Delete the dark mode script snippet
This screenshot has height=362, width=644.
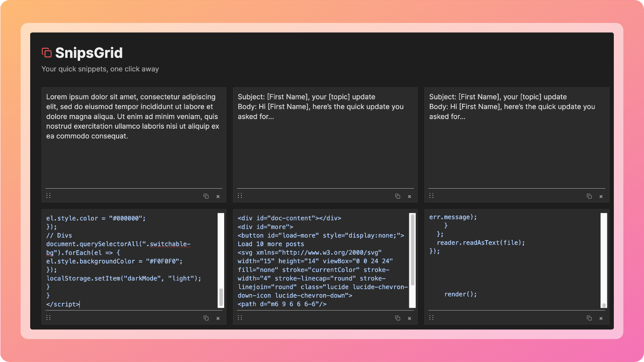pyautogui.click(x=218, y=318)
